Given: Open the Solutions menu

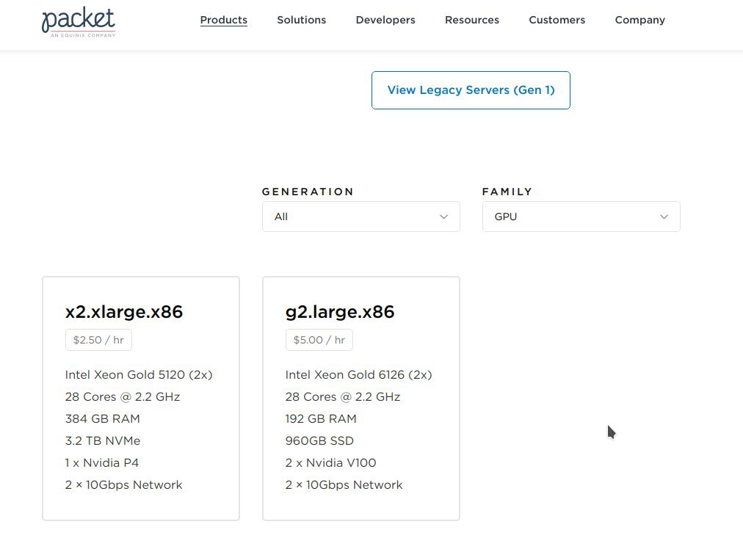Looking at the screenshot, I should point(301,20).
